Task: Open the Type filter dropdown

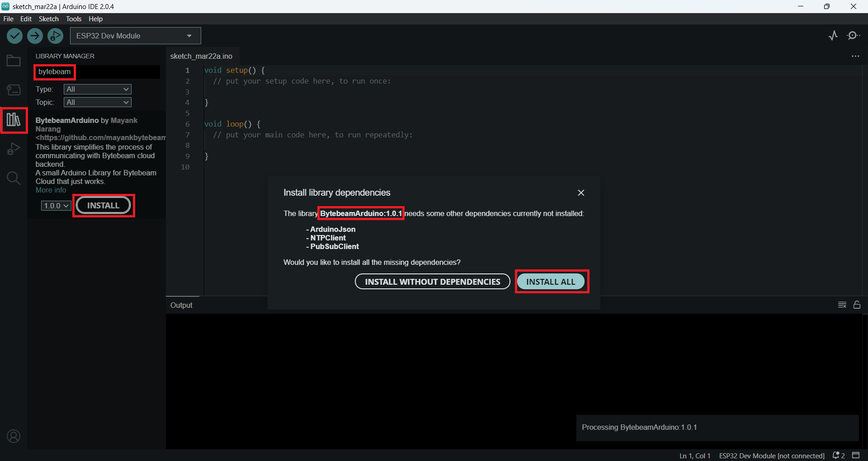Action: [98, 89]
